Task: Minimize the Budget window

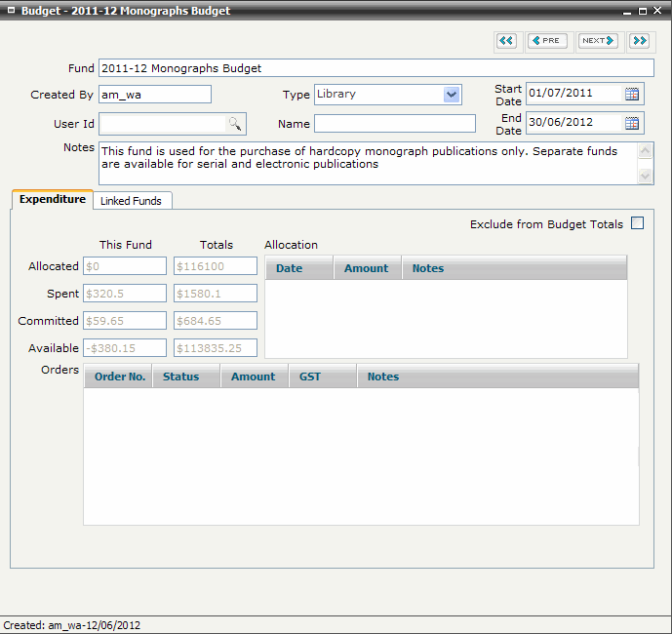Action: (x=627, y=12)
